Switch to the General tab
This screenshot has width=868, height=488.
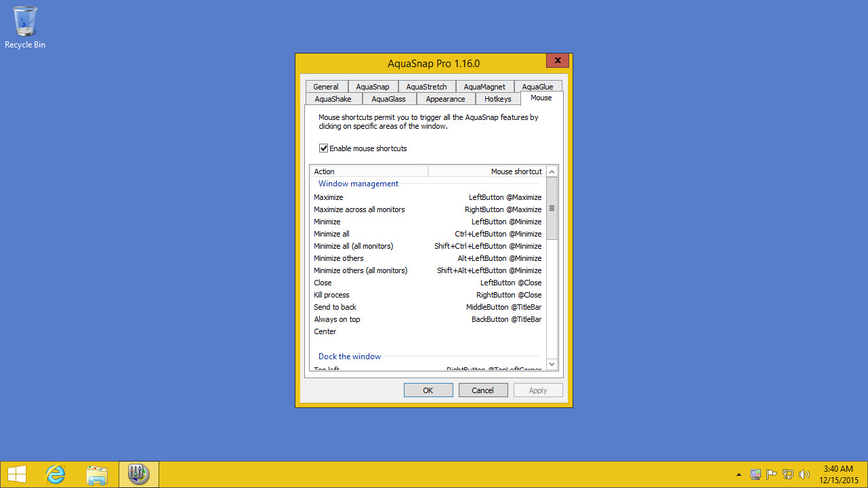click(327, 86)
